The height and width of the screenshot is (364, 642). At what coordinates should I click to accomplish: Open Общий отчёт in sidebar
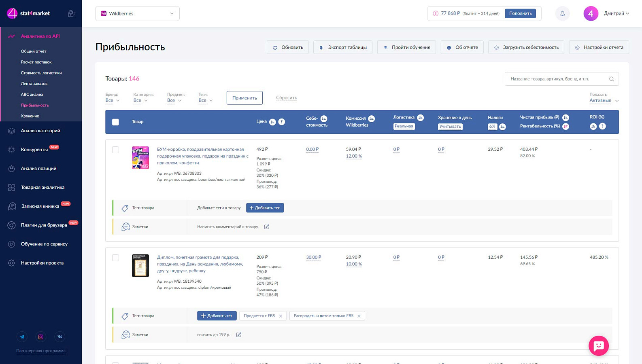tap(34, 51)
